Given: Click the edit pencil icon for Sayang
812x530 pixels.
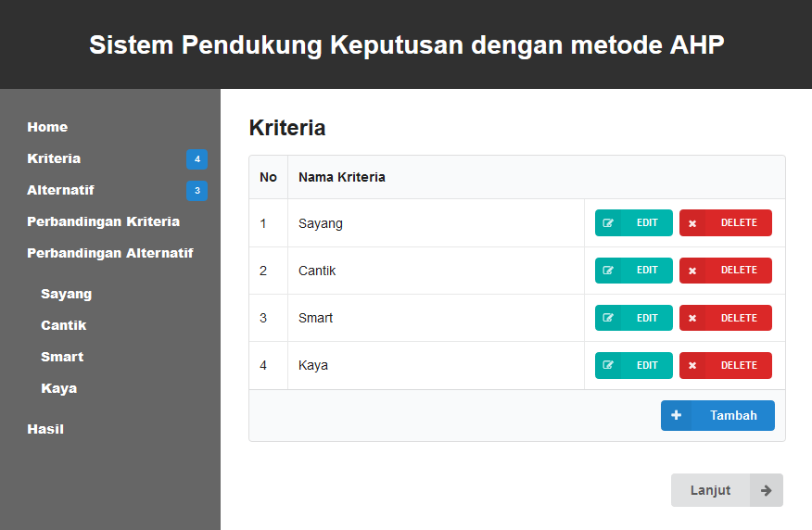Looking at the screenshot, I should [608, 223].
